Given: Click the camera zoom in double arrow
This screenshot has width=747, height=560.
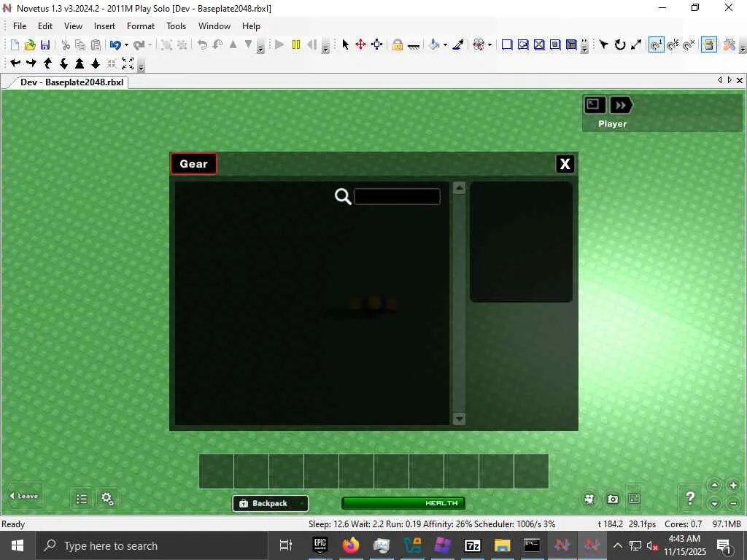Looking at the screenshot, I should pyautogui.click(x=80, y=63).
